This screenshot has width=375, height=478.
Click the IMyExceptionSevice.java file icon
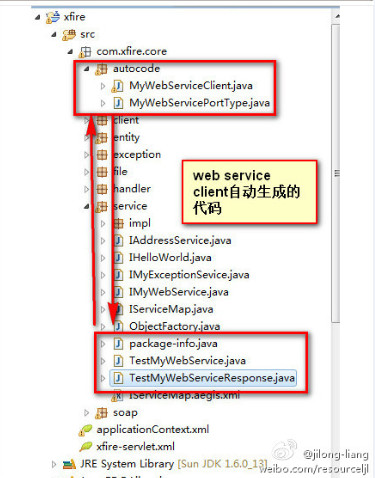[118, 275]
